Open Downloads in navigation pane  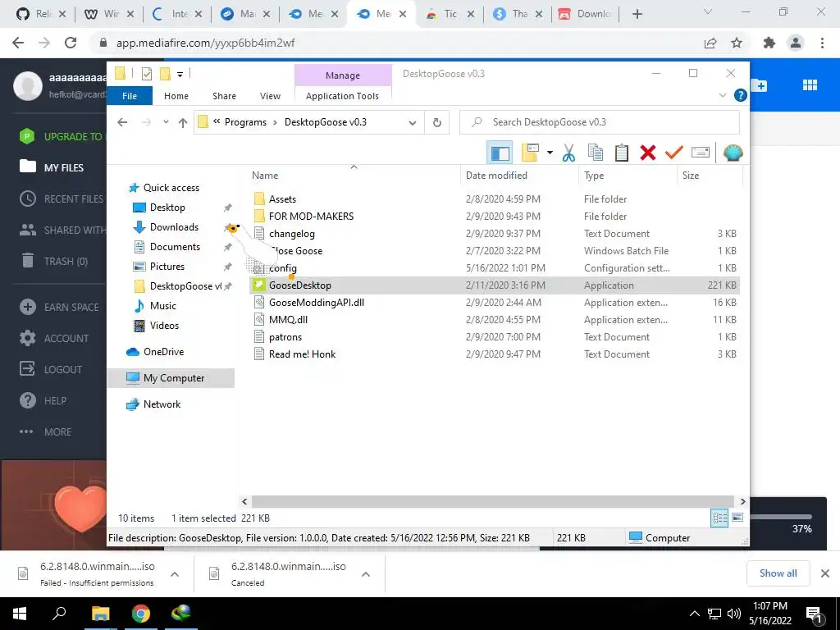click(174, 227)
